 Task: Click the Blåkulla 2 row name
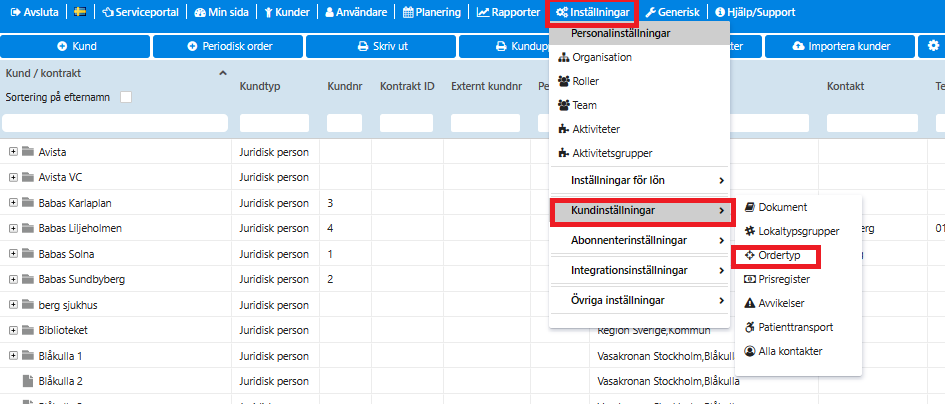(x=60, y=381)
